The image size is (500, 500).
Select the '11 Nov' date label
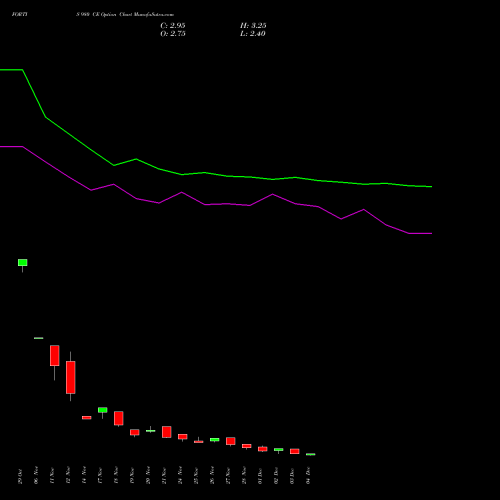pyautogui.click(x=53, y=476)
